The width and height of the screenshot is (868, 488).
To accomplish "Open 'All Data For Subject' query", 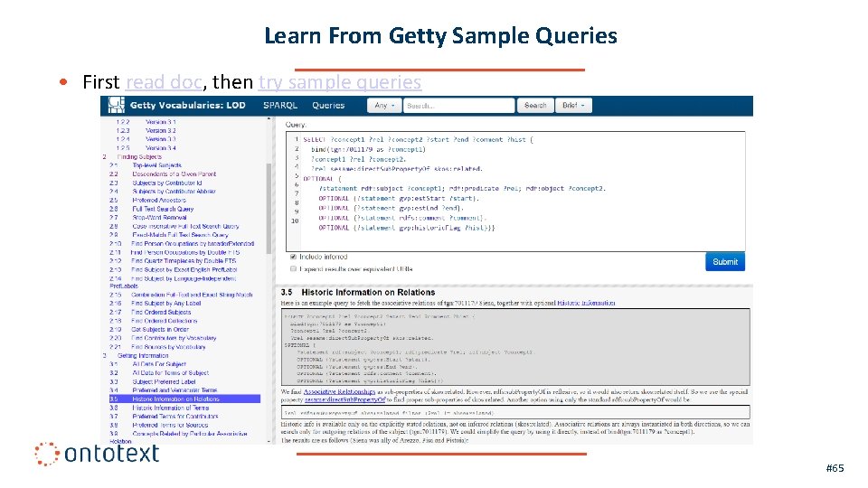I will [159, 364].
